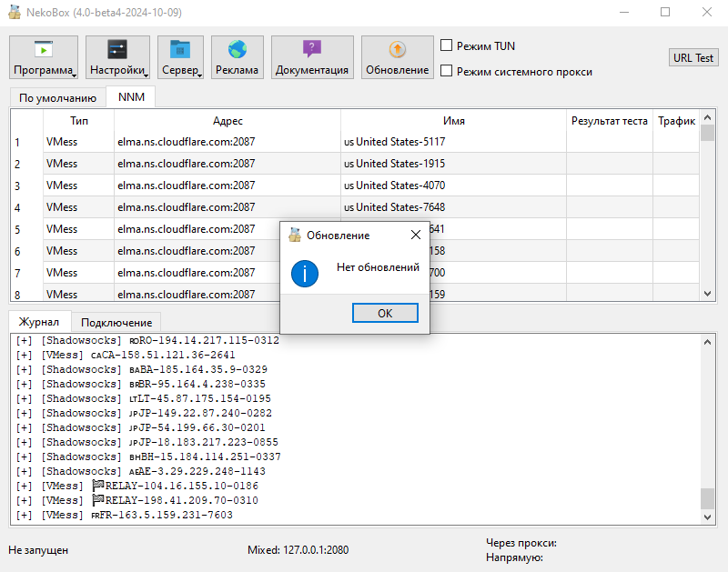Screen dimensions: 728x572
Task: Click log line BR-95.164.4.238-0335
Action: [141, 384]
